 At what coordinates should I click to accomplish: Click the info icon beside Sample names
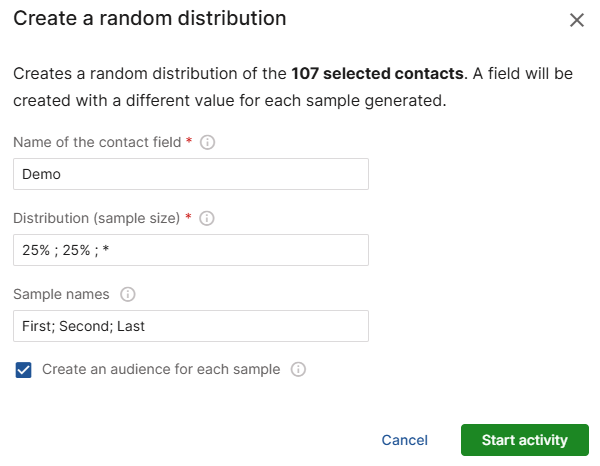pos(128,294)
